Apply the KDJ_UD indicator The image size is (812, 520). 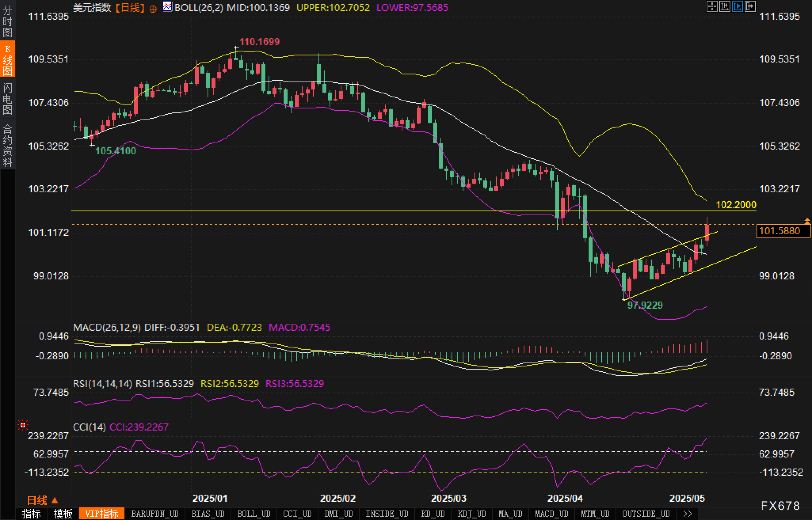tap(471, 514)
